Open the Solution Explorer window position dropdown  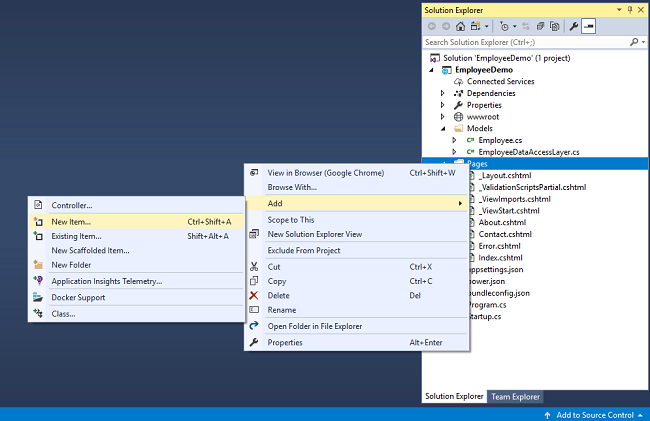click(x=619, y=10)
